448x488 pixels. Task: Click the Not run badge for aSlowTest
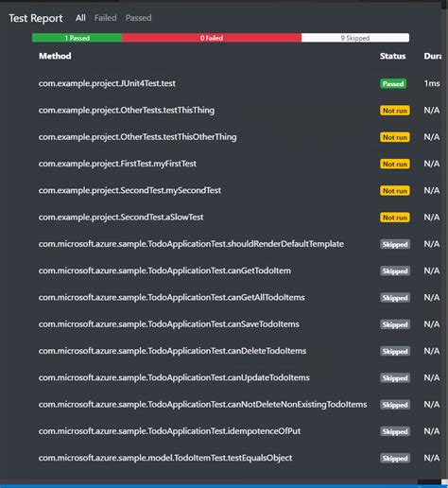point(395,218)
